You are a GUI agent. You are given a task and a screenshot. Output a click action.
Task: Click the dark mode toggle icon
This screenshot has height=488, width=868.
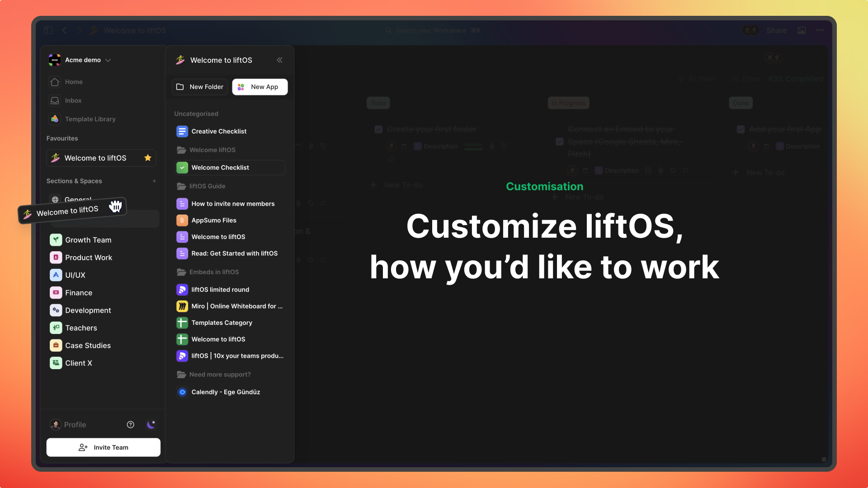pos(151,424)
